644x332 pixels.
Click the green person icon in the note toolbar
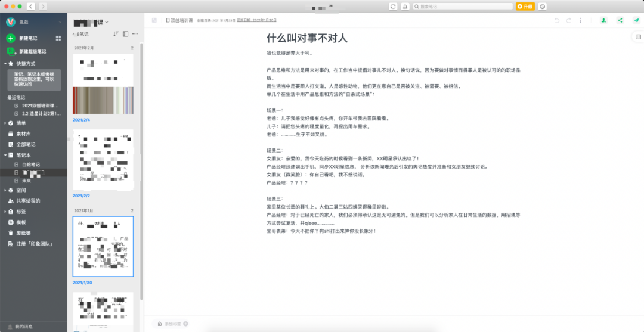point(603,20)
